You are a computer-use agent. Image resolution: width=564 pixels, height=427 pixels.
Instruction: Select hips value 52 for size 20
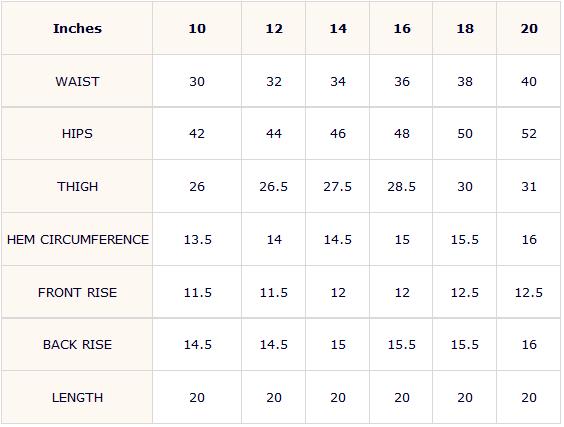coord(529,133)
